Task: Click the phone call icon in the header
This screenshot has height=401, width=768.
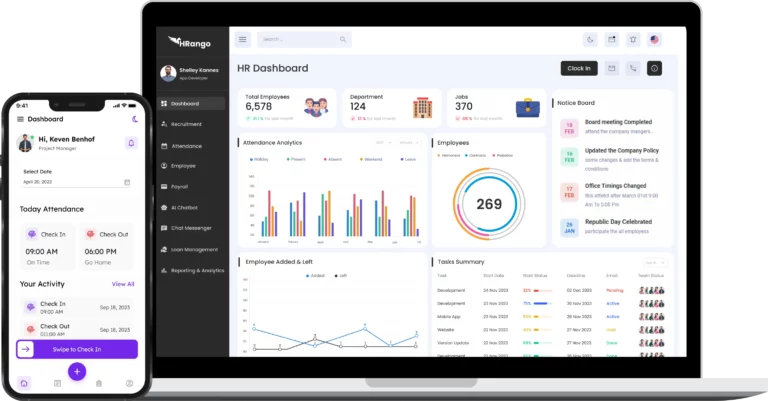Action: 633,68
